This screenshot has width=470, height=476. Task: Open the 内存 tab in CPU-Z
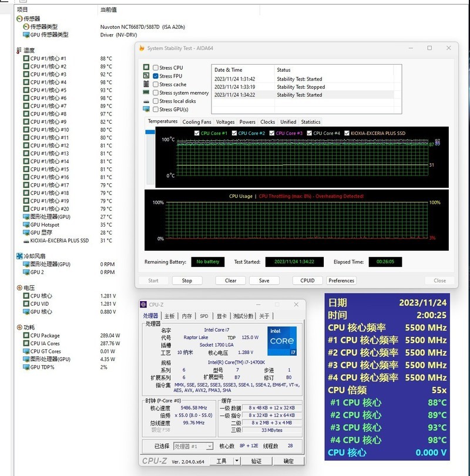point(187,316)
